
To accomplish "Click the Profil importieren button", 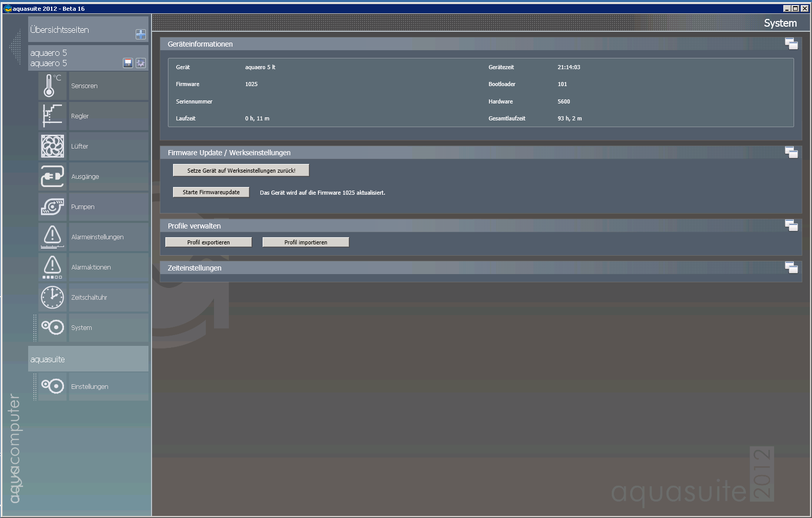I will [306, 242].
